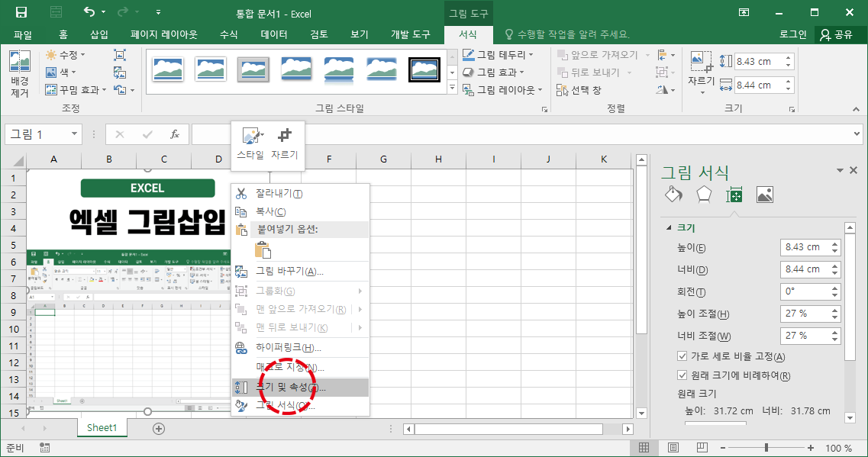Image resolution: width=868 pixels, height=457 pixels.
Task: Click the zoom slider handle
Action: pos(766,448)
